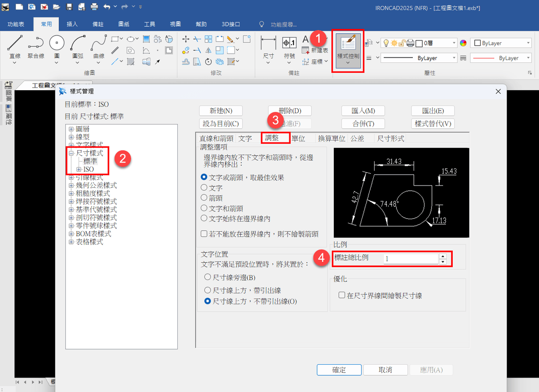539x392 pixels.
Task: Click the save floppy disk icon
Action: 69,7
